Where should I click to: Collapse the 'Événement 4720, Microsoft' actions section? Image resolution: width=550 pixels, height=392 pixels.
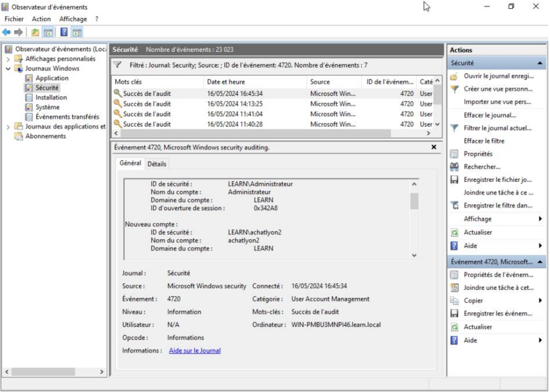click(540, 262)
